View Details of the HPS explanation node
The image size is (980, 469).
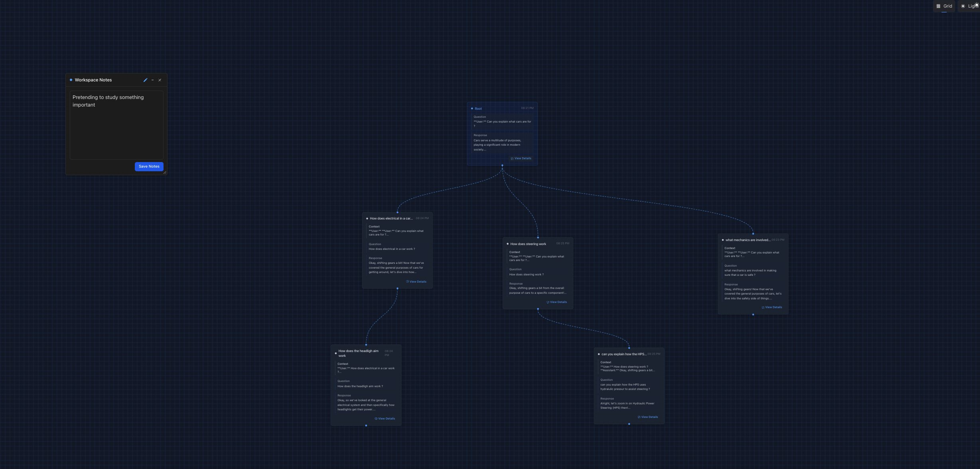pyautogui.click(x=648, y=417)
